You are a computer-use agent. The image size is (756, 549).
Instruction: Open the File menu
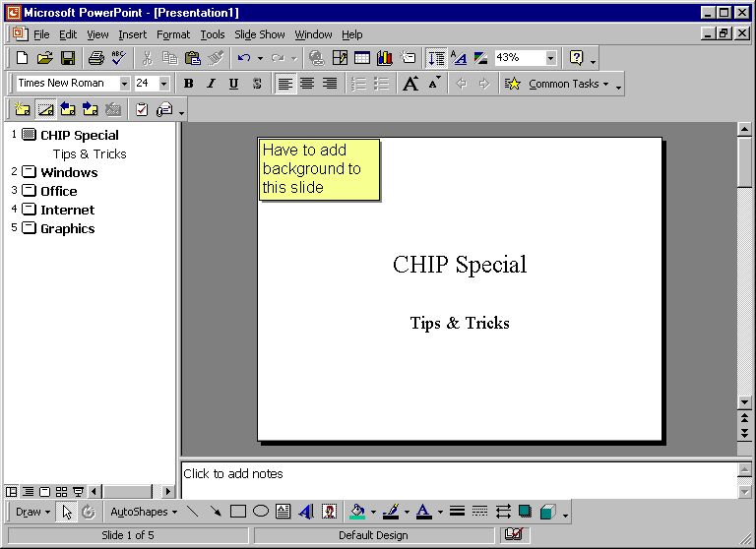(41, 34)
